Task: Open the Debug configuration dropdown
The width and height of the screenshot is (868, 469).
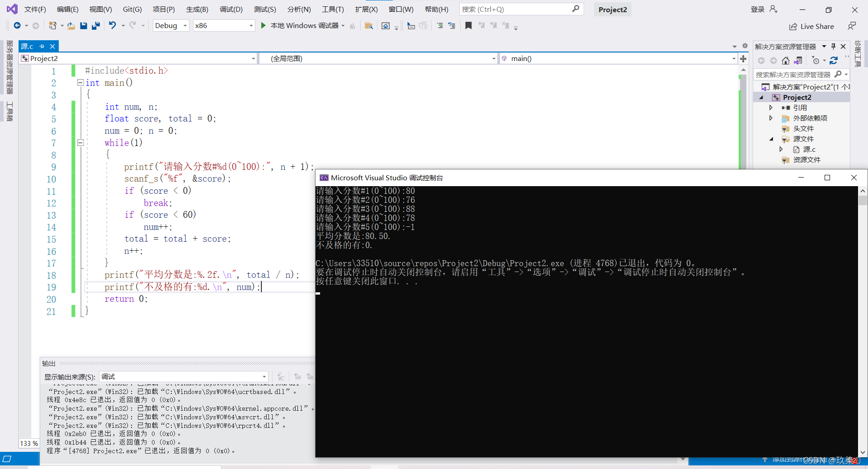Action: point(171,26)
